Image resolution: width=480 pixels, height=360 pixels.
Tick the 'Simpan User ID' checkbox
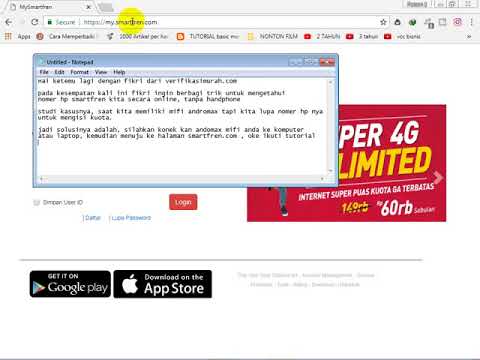36,202
